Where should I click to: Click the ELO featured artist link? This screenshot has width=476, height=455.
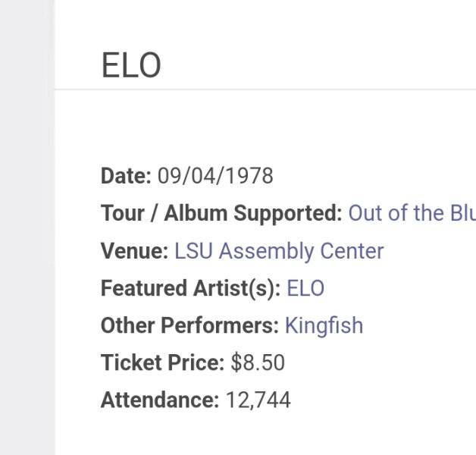(x=305, y=288)
